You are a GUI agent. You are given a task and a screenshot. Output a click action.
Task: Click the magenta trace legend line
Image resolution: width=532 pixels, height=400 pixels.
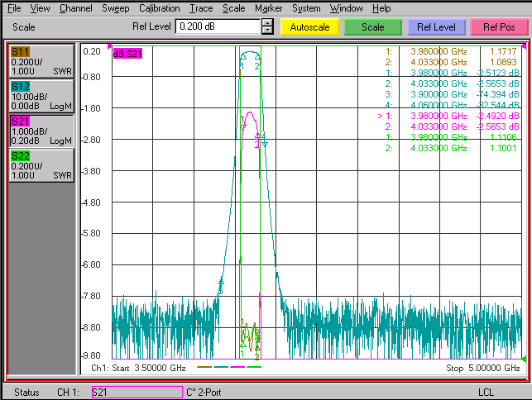point(237,367)
